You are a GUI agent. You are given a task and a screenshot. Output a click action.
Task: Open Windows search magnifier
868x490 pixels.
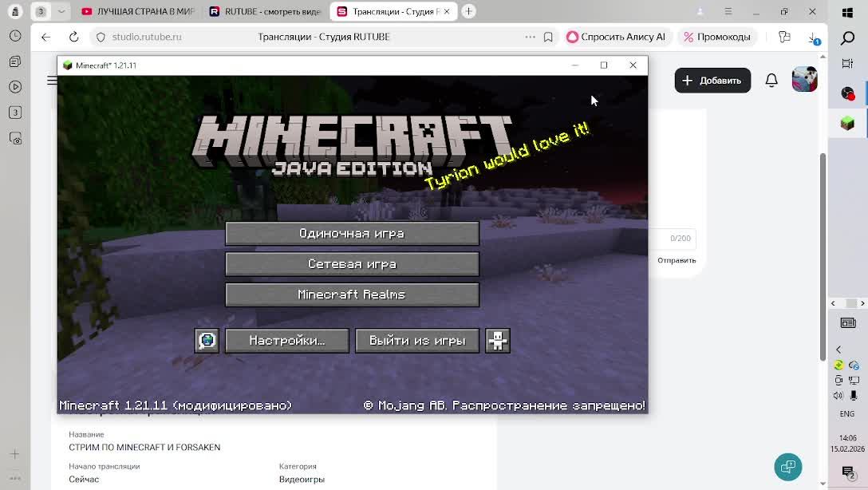pyautogui.click(x=847, y=38)
